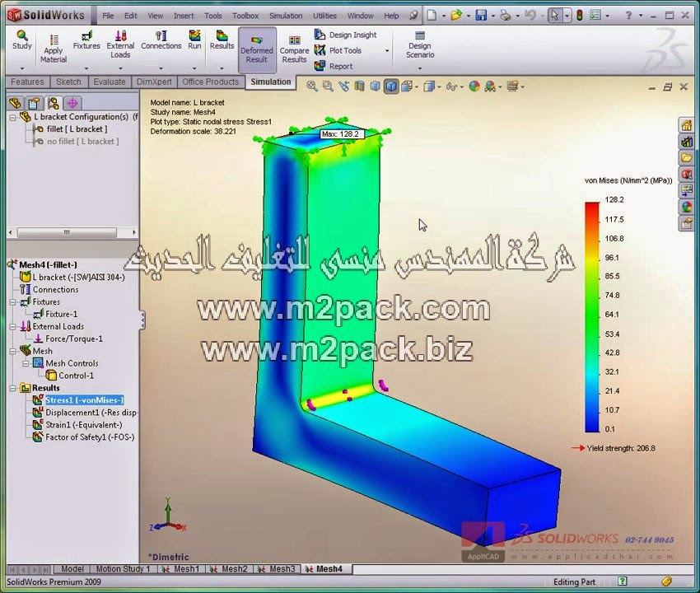Expand Connections dropdown arrow
This screenshot has height=593, width=700.
[161, 68]
